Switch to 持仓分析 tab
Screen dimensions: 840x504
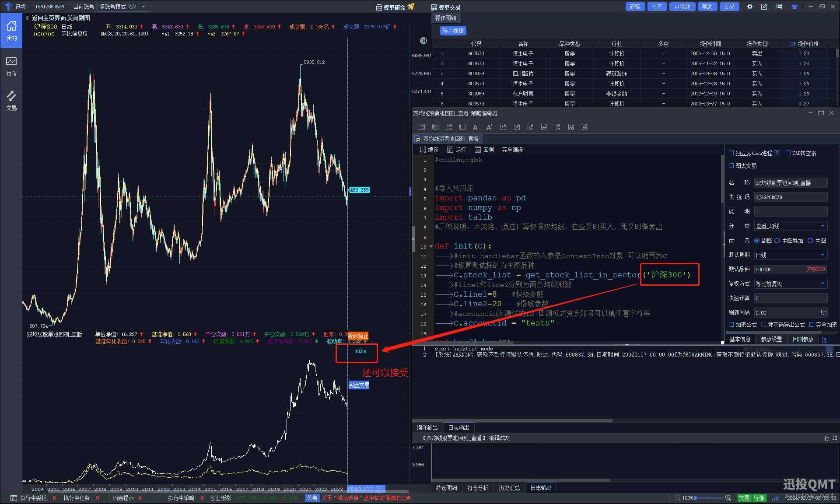pyautogui.click(x=478, y=488)
